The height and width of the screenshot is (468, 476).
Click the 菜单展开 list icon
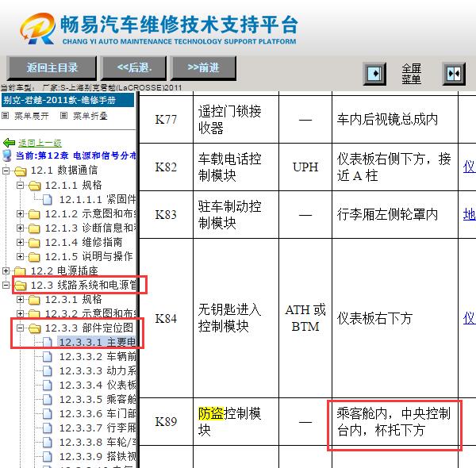6,116
